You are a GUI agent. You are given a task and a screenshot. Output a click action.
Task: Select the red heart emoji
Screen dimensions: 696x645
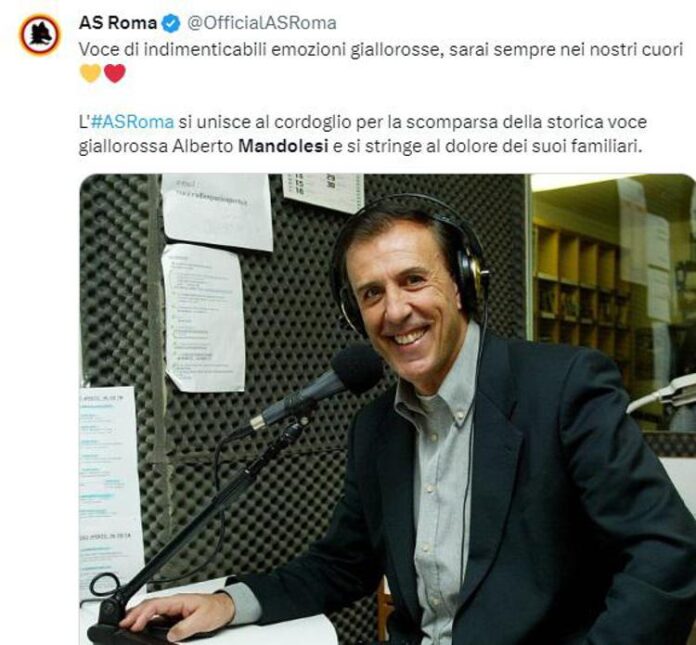coord(115,73)
